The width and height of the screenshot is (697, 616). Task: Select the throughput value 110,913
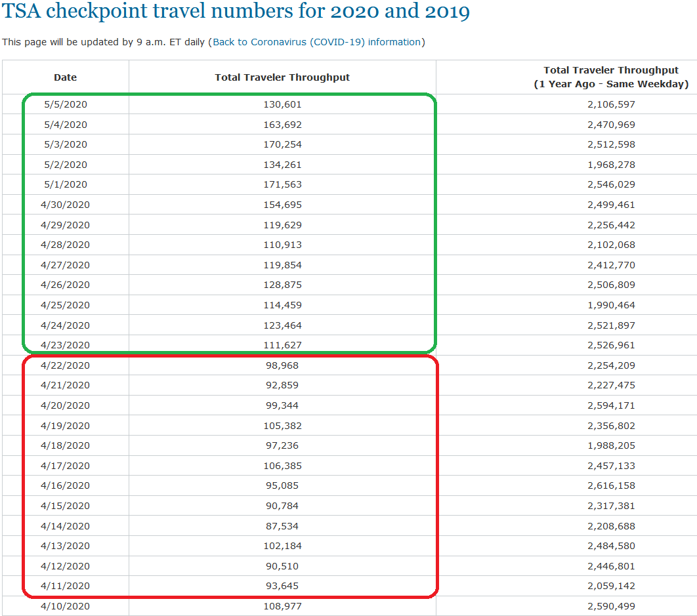pyautogui.click(x=282, y=245)
